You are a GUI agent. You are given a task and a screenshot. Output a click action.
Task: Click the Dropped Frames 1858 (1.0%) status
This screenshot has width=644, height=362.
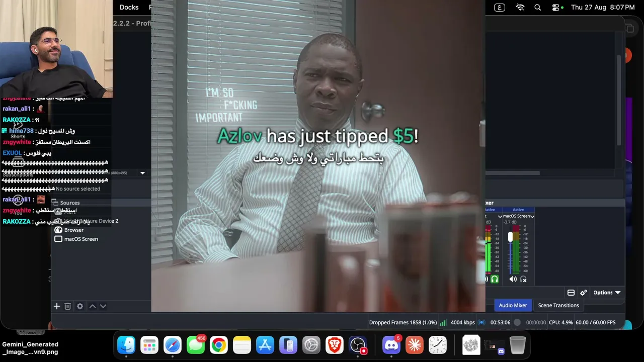click(x=403, y=323)
